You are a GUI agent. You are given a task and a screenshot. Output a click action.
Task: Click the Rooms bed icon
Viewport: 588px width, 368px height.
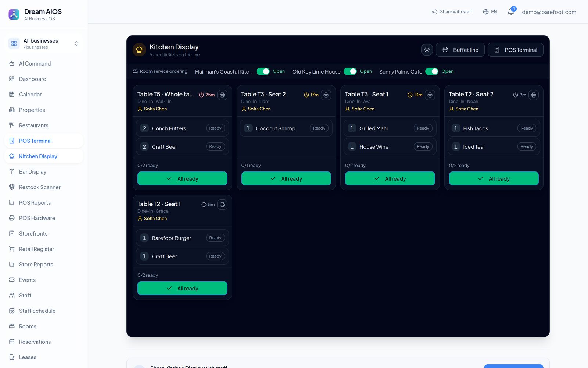(x=12, y=326)
